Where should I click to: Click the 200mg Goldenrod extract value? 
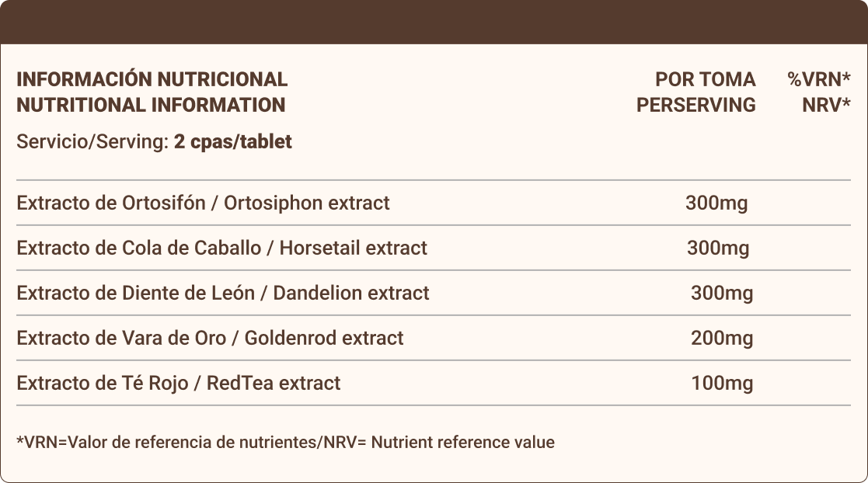pyautogui.click(x=722, y=339)
